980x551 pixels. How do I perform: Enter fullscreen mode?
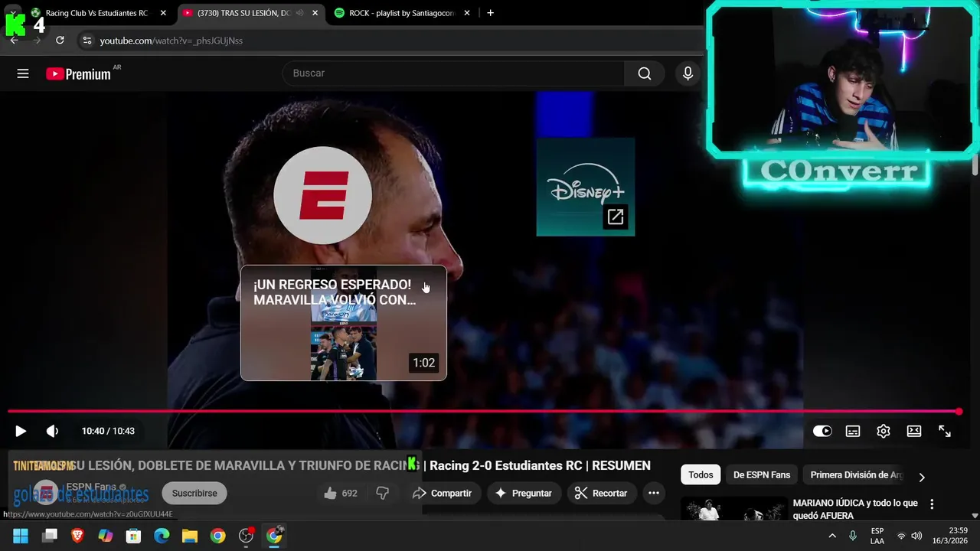(x=945, y=431)
